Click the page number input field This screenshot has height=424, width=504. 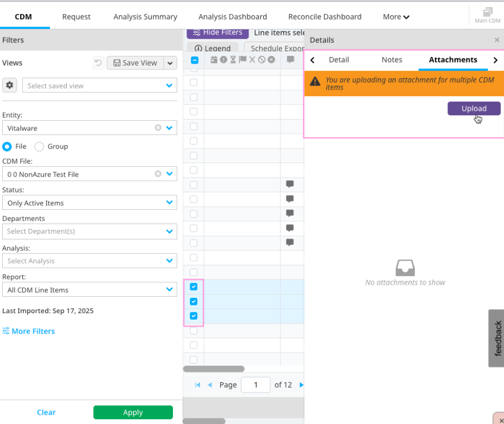coord(255,385)
